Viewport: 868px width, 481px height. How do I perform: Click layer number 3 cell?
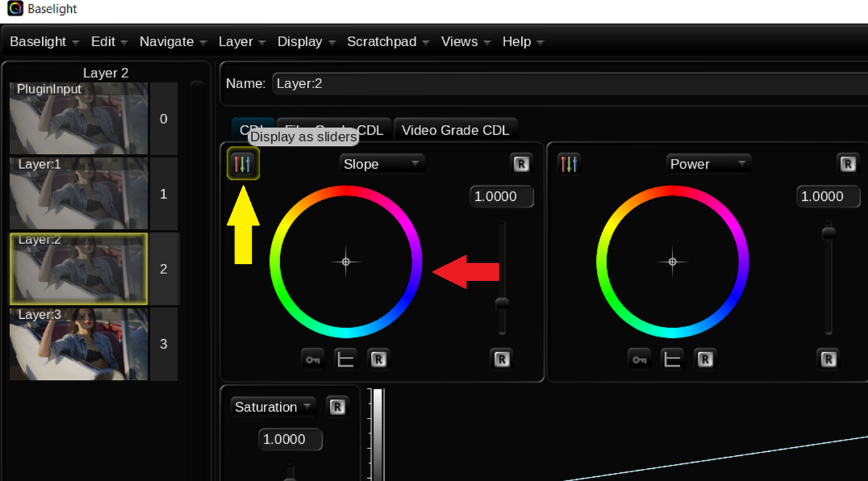pos(163,344)
